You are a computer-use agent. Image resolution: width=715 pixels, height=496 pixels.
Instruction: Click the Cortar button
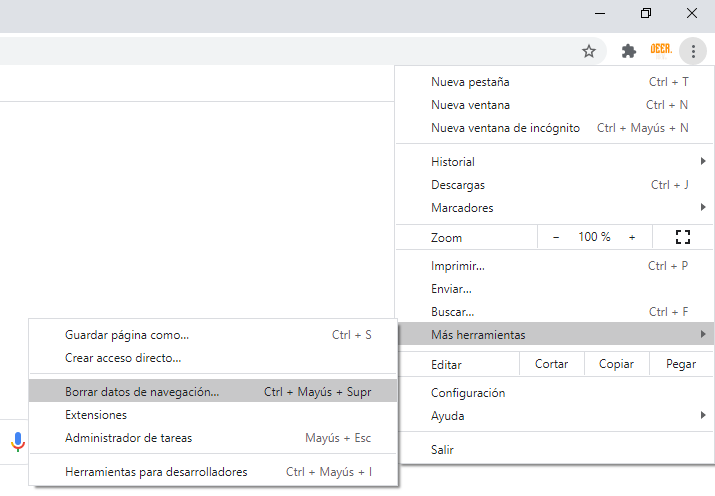click(x=551, y=364)
